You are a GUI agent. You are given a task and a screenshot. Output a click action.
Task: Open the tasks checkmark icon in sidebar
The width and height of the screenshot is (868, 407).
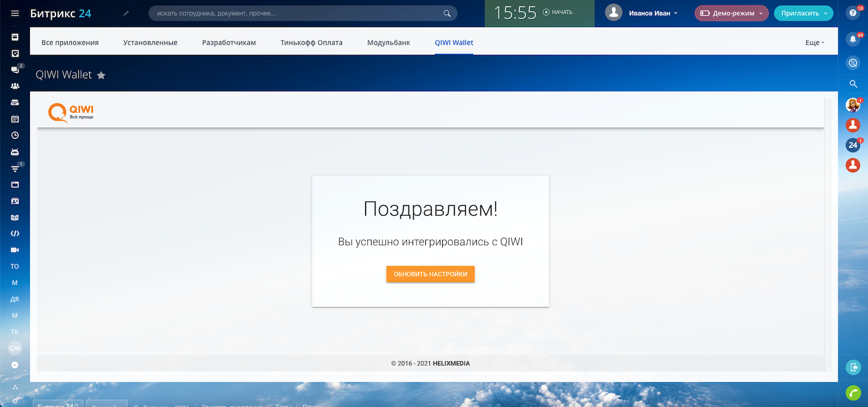15,53
